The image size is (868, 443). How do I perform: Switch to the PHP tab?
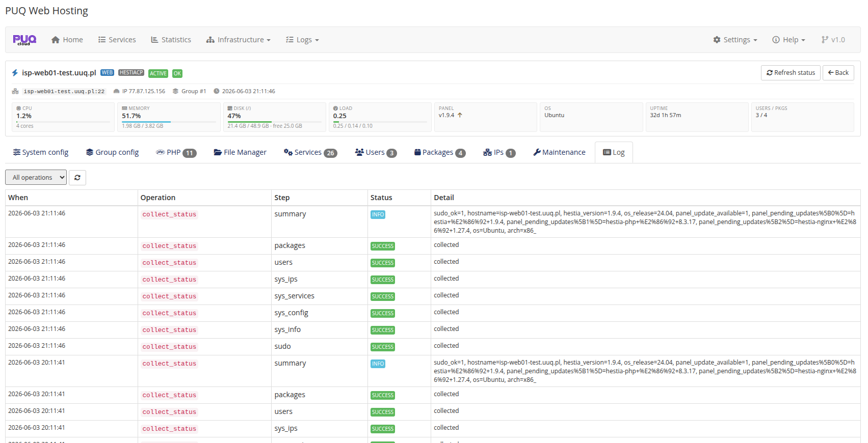pos(176,152)
